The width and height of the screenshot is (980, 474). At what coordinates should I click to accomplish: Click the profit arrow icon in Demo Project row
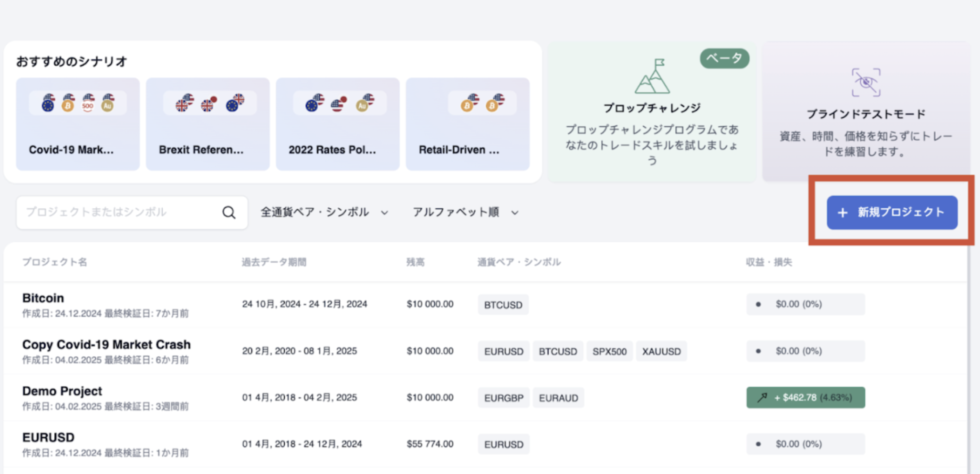click(x=762, y=398)
